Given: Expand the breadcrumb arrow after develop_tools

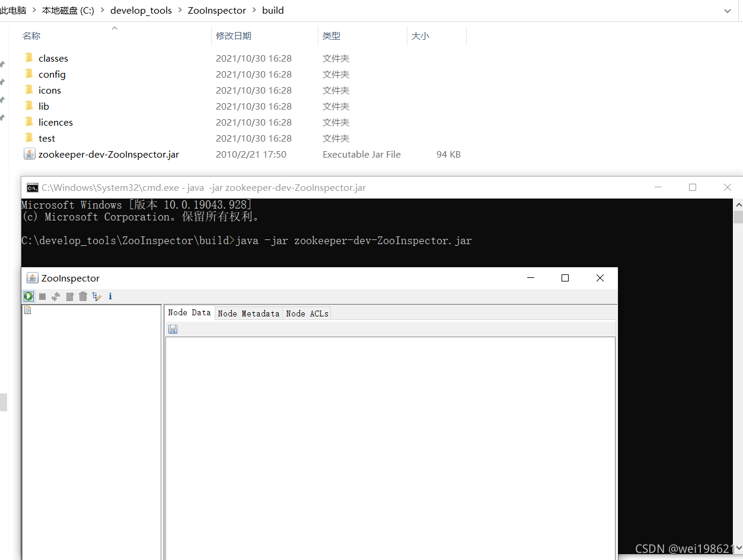Looking at the screenshot, I should coord(180,11).
